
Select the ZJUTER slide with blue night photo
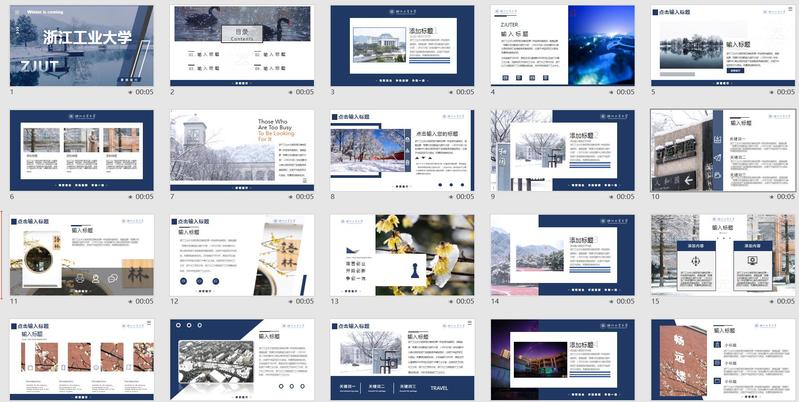tap(562, 45)
